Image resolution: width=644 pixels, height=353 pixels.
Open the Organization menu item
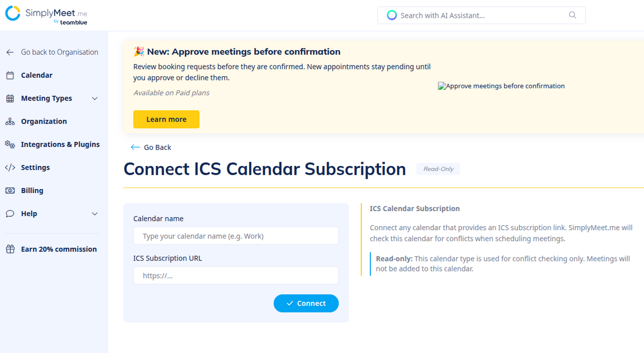pos(44,121)
